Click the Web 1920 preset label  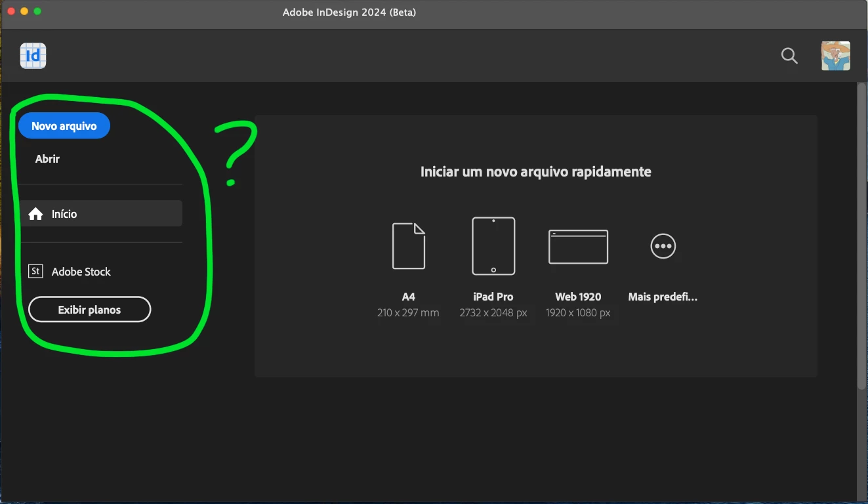click(578, 297)
